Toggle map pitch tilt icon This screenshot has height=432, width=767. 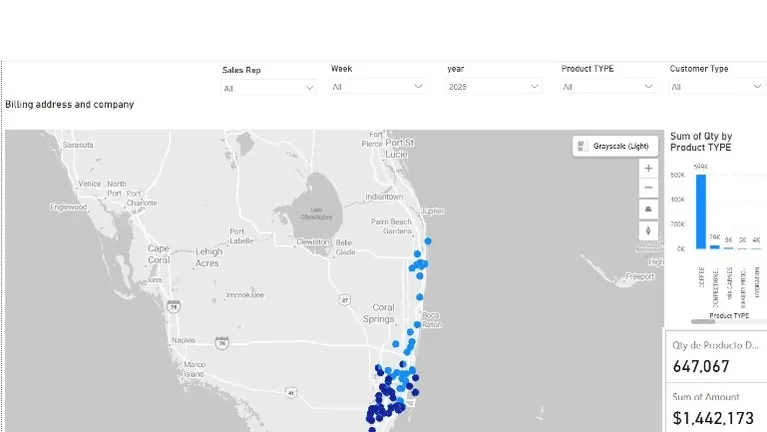tap(648, 209)
